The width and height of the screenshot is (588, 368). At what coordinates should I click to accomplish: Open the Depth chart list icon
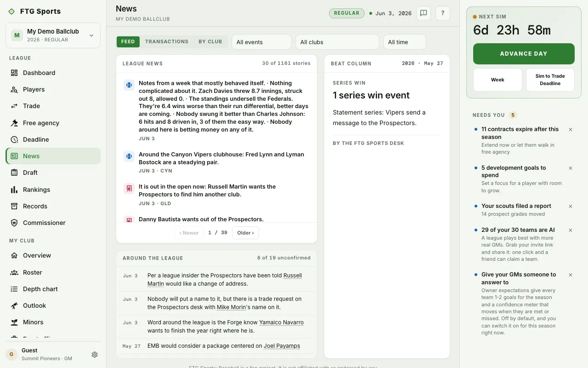(14, 289)
